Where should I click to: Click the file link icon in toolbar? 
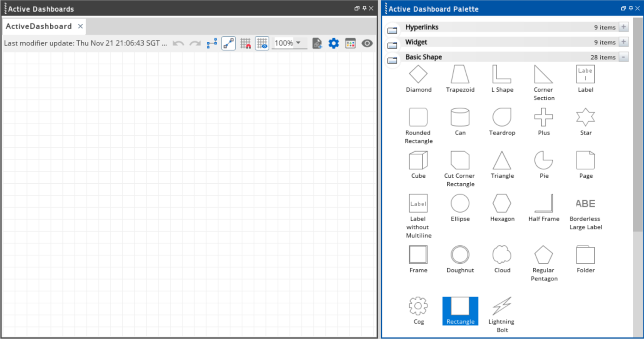tap(317, 44)
